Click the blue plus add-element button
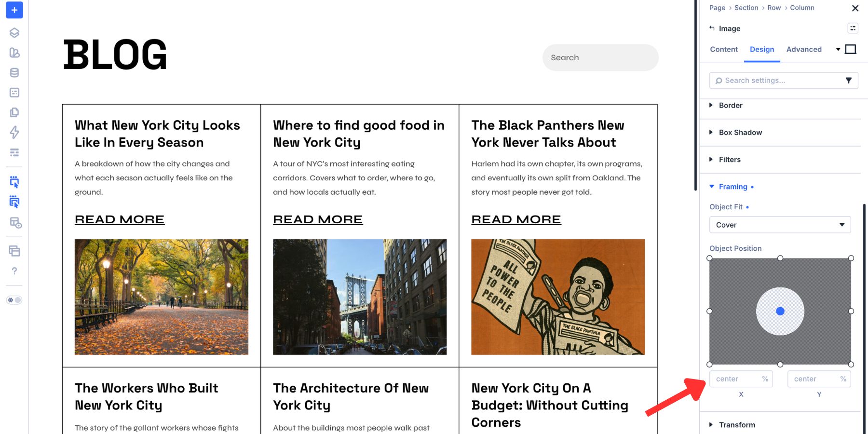This screenshot has height=434, width=868. [x=14, y=10]
